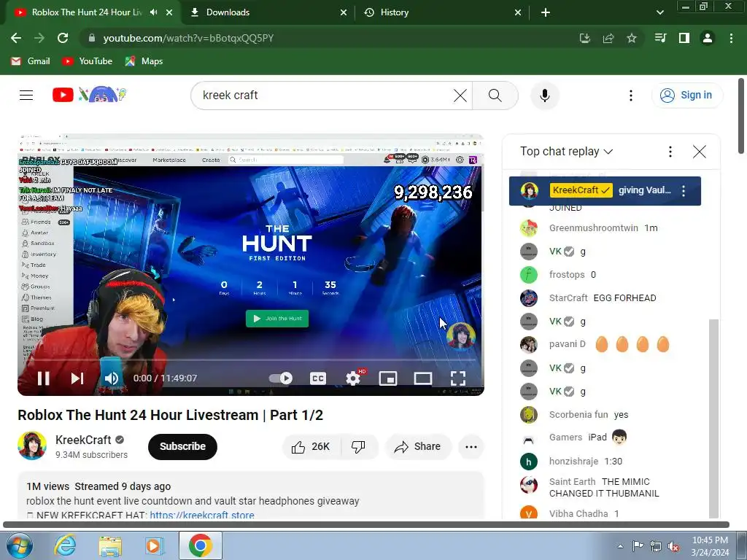Go to YouTube home via the logo

[88, 95]
